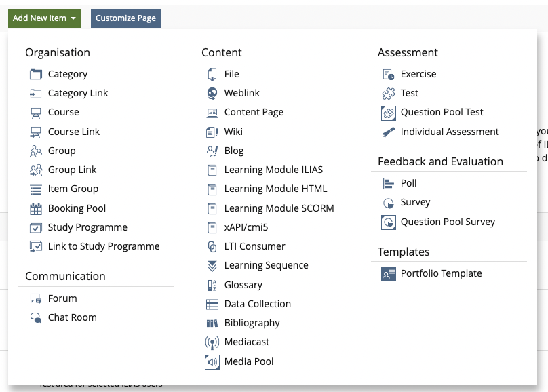The height and width of the screenshot is (392, 548).
Task: Click the Forum speech bubble icon
Action: pos(36,298)
